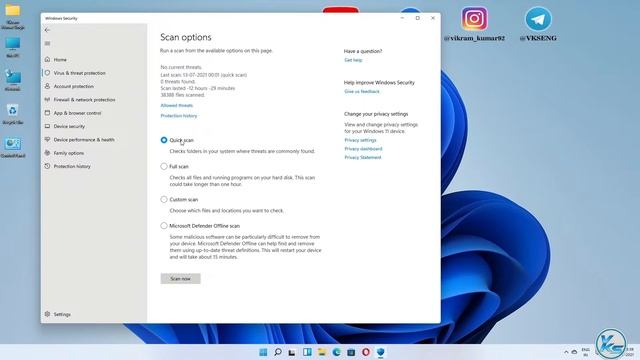Image resolution: width=640 pixels, height=360 pixels.
Task: Open the Allowed threats link
Action: pyautogui.click(x=177, y=105)
